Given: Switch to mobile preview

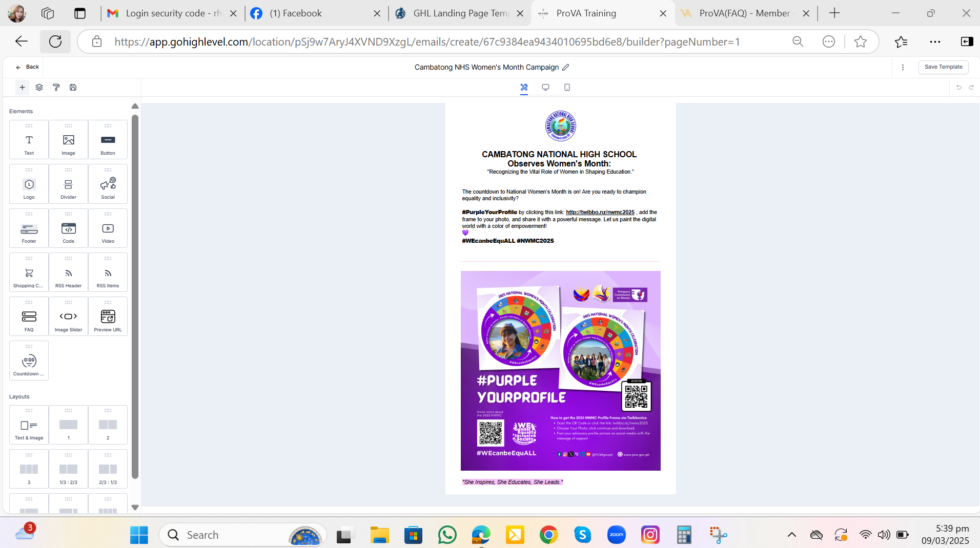Looking at the screenshot, I should (x=567, y=88).
